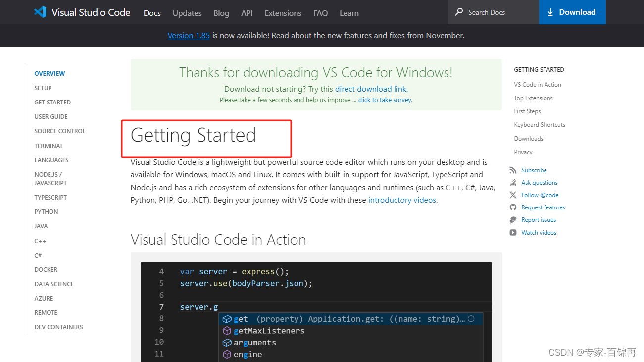Open the API section
Screen dimensions: 644x362
pyautogui.click(x=247, y=13)
